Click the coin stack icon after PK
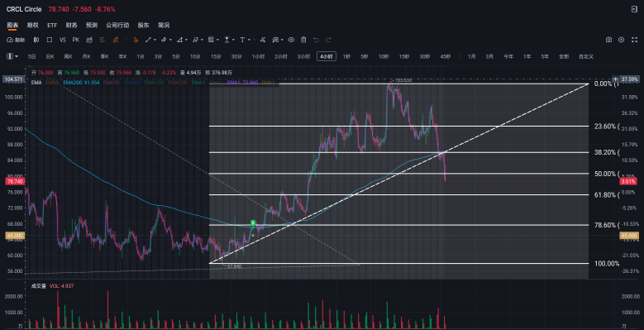 [x=89, y=40]
